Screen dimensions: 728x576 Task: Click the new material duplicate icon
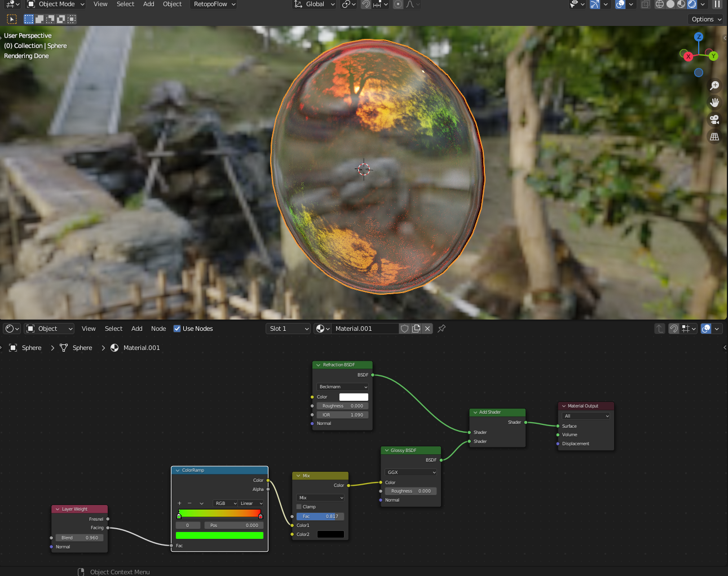point(416,329)
